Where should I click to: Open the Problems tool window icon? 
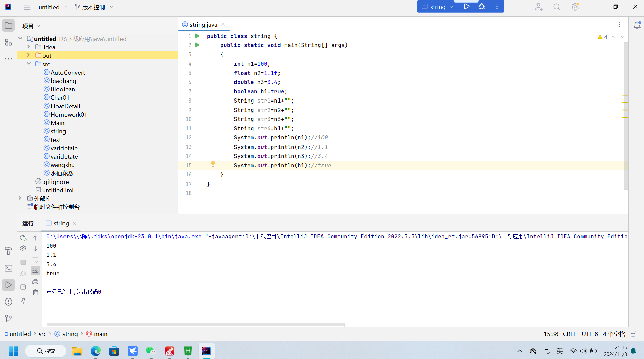point(8,302)
